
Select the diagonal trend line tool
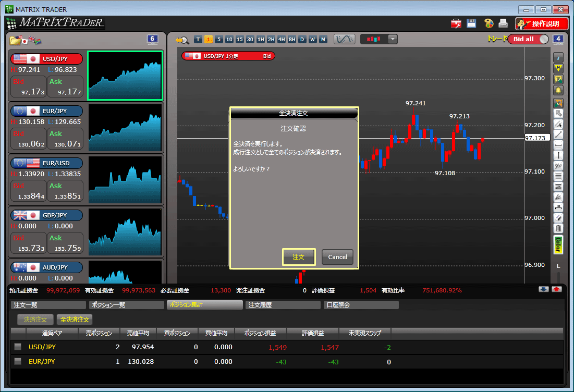[x=558, y=134]
